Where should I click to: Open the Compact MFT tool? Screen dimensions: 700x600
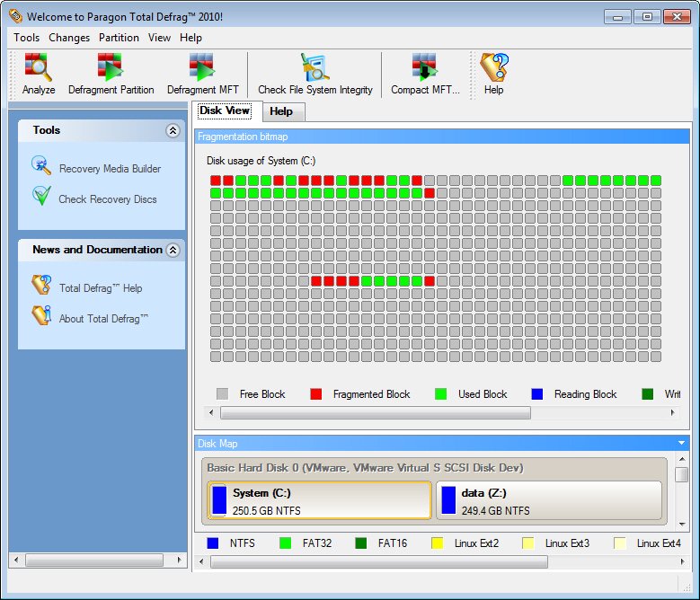click(x=424, y=74)
